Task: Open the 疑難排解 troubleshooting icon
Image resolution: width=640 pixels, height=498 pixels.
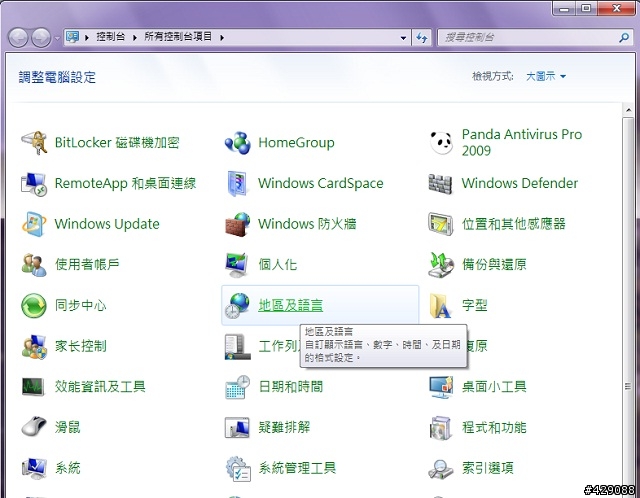Action: point(237,427)
